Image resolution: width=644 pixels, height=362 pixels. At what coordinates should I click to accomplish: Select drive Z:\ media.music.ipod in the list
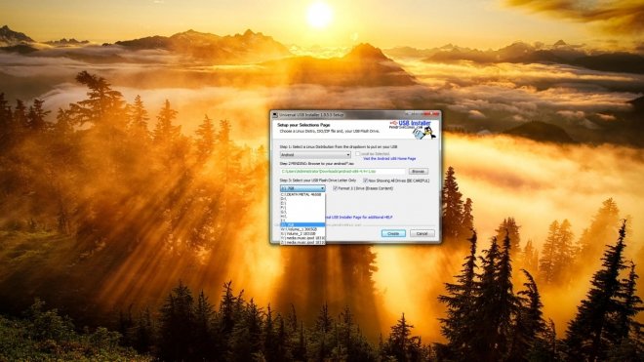click(302, 242)
